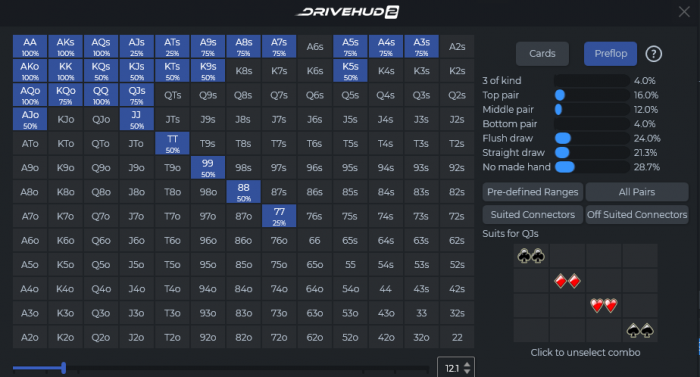Toggle the AJs 25% hand cell
Screen dimensions: 700x377
137,46
